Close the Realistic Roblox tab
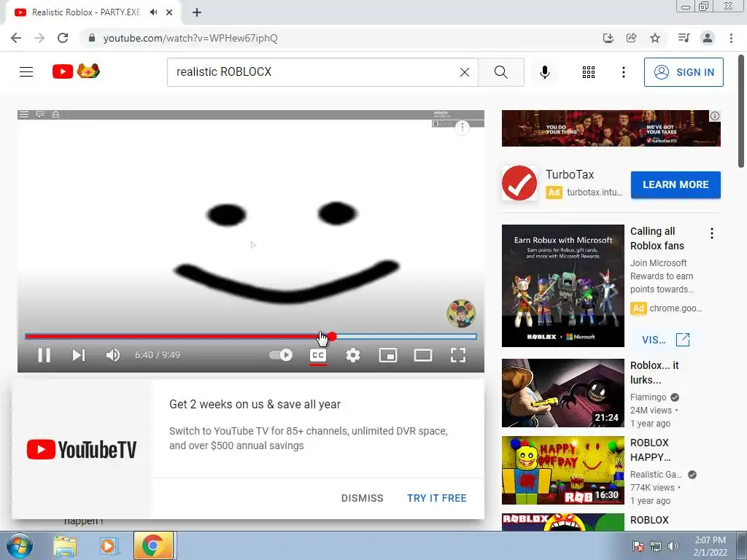 coord(169,12)
